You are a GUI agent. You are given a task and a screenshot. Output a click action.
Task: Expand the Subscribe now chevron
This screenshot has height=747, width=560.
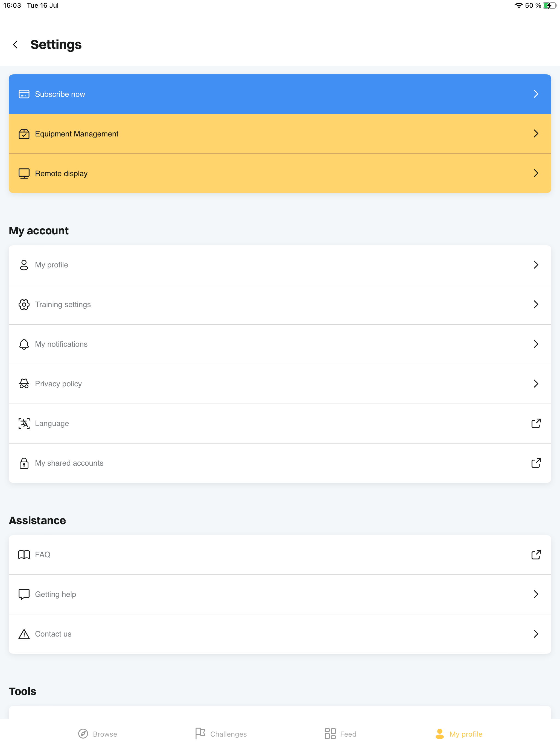click(536, 94)
